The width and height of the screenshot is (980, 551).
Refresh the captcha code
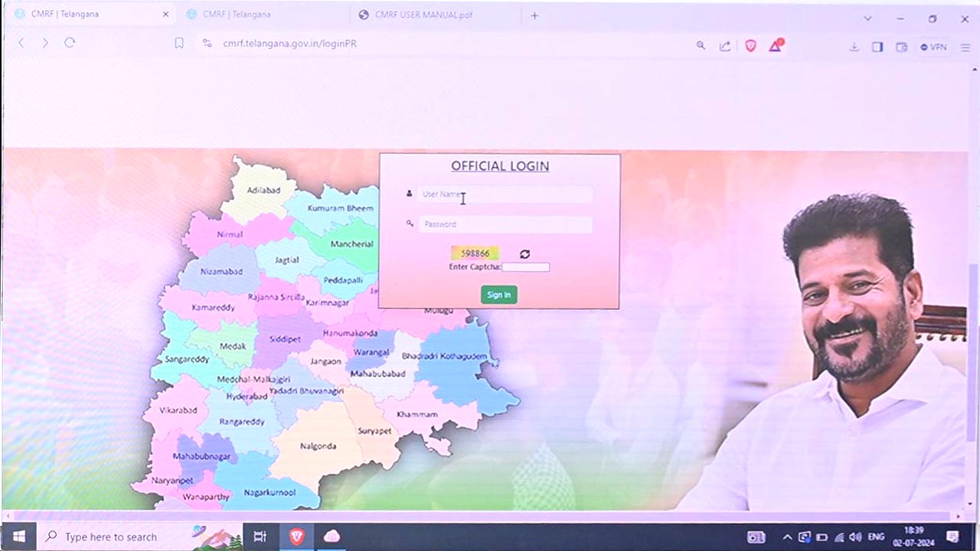[524, 253]
